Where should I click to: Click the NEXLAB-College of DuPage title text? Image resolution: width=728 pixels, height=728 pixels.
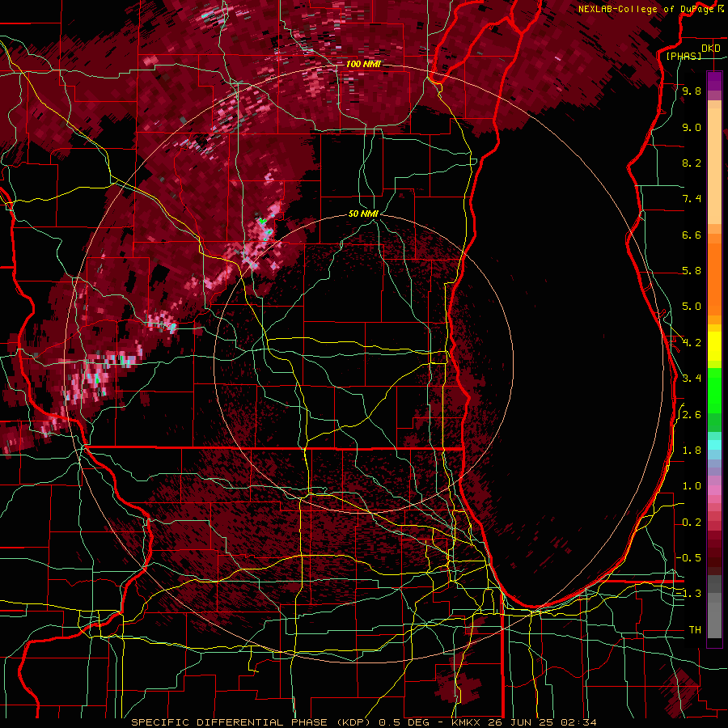point(646,9)
